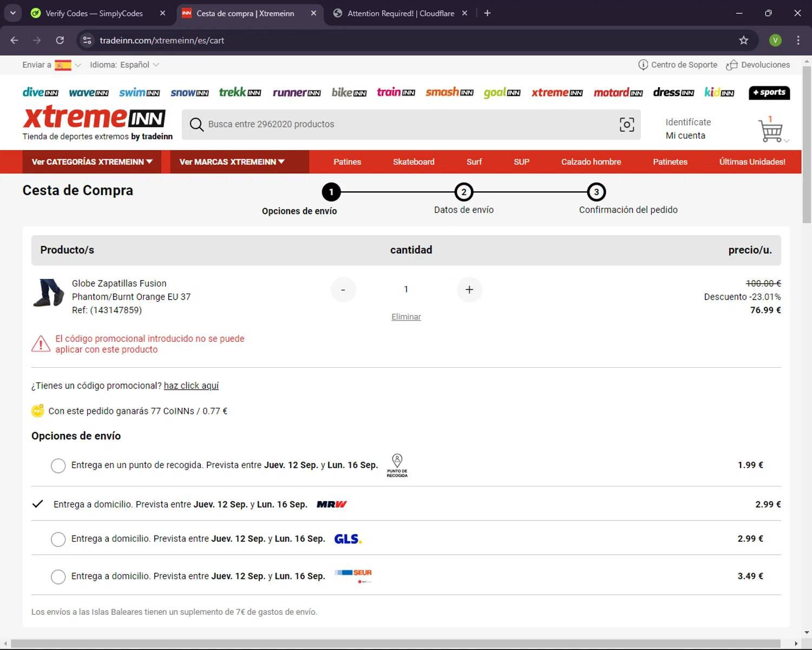
Task: Select SEUR home delivery for 3.49 €
Action: coord(58,577)
